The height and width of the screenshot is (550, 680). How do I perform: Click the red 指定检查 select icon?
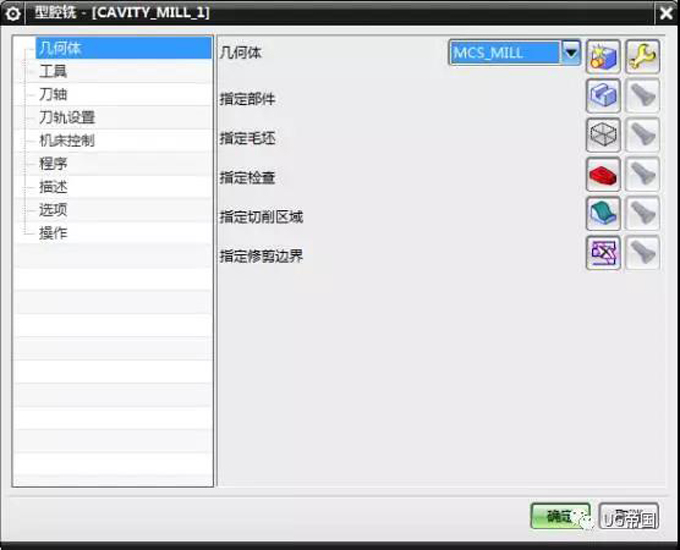pyautogui.click(x=603, y=174)
